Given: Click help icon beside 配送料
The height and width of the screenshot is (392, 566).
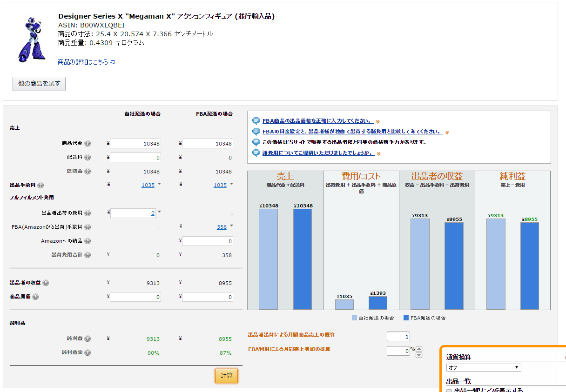Looking at the screenshot, I should pyautogui.click(x=88, y=158).
